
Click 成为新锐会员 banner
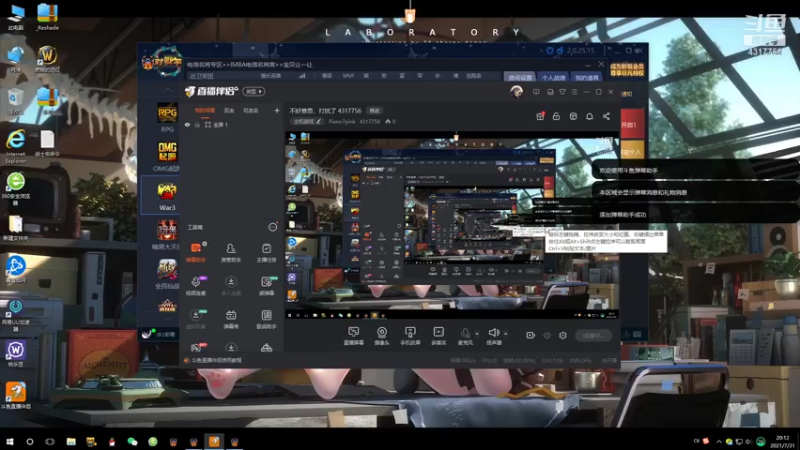627,70
